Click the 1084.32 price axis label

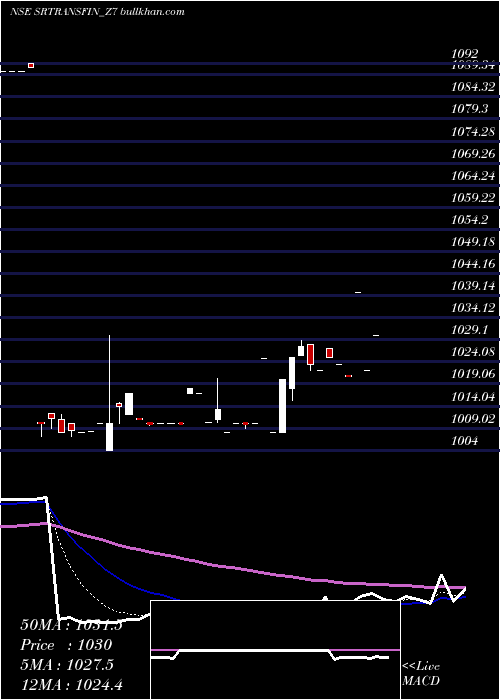tap(473, 87)
